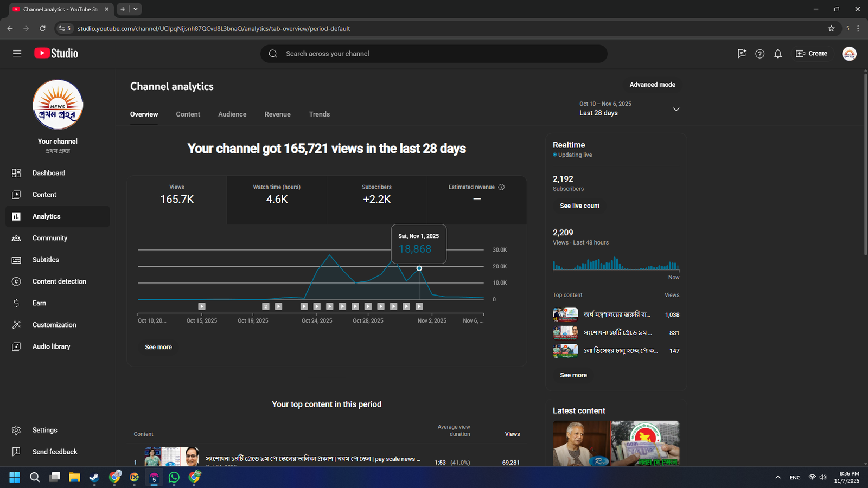Open WhatsApp from the Windows taskbar
The height and width of the screenshot is (488, 868).
tap(174, 477)
